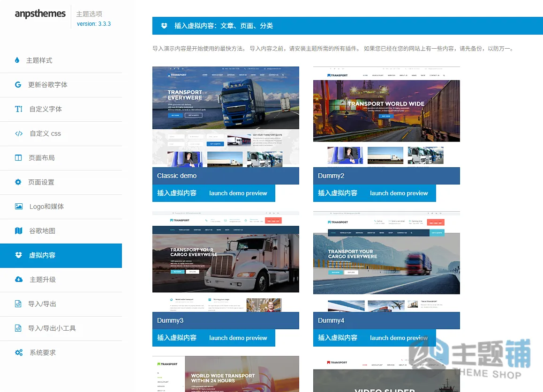Click the Dummy3 title label
This screenshot has width=543, height=392.
pyautogui.click(x=170, y=320)
